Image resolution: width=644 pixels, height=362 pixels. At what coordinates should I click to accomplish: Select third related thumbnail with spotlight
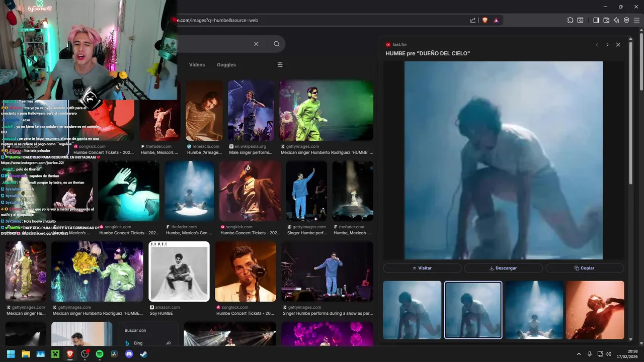[534, 310]
